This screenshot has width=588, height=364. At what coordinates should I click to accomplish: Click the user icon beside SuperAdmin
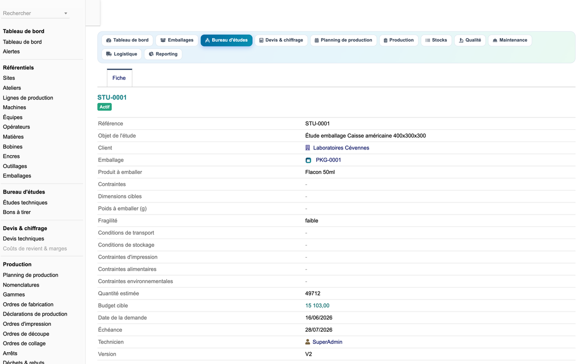click(308, 342)
